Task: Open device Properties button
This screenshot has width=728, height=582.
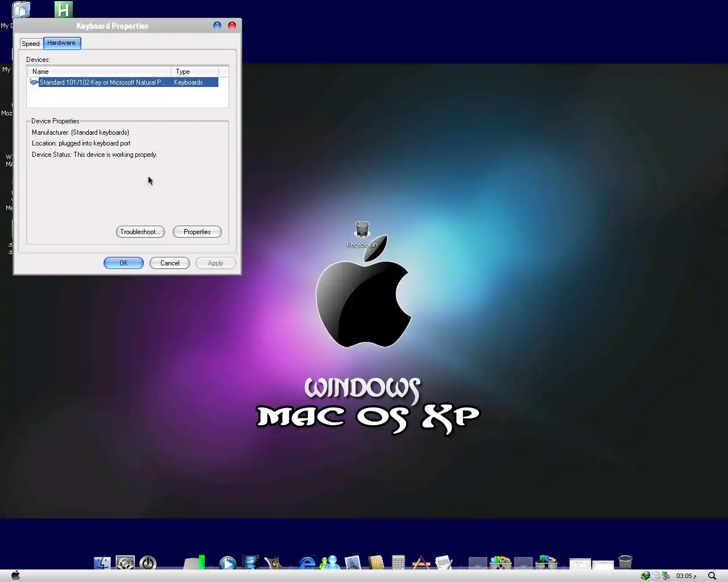Action: (x=197, y=232)
